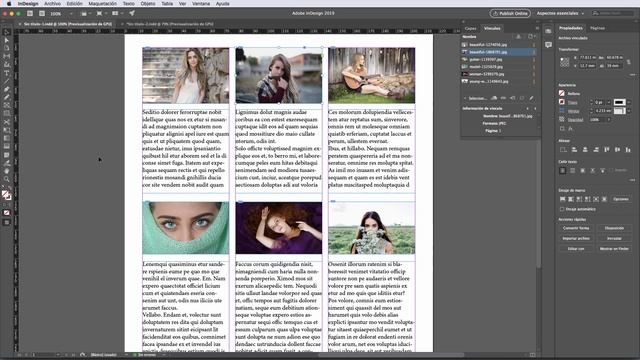Click the Fill and Stroke toolbox swatch

(x=6, y=195)
